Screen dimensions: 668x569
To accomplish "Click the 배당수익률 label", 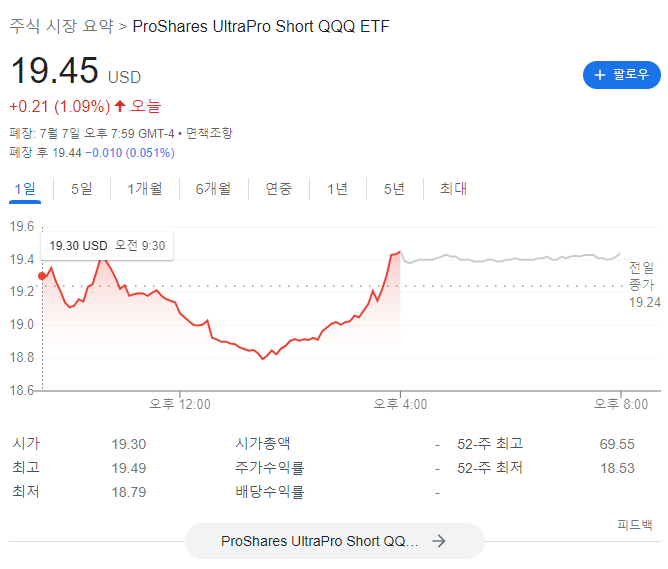I will 270,492.
